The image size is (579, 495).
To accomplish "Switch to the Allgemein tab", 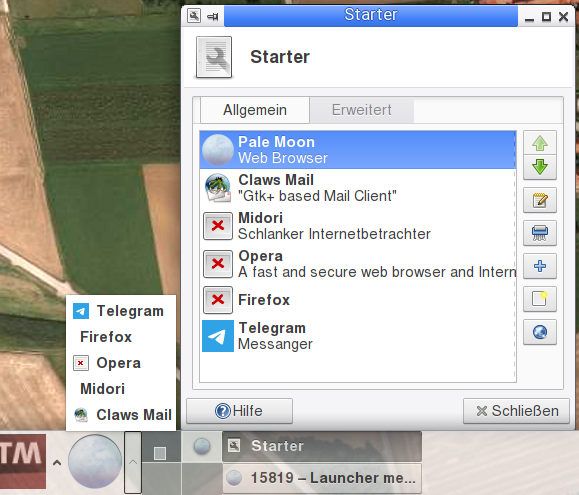I will coord(255,110).
